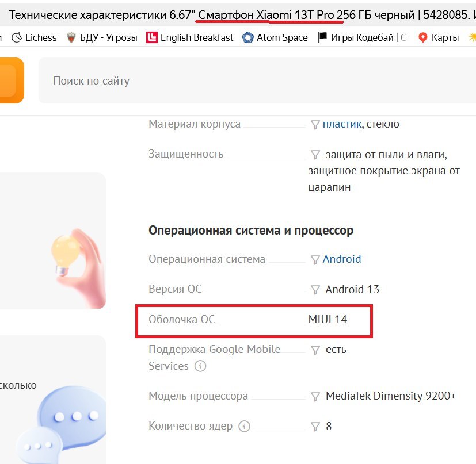
Task: Click the light bulb hand illustration card
Action: (x=52, y=241)
